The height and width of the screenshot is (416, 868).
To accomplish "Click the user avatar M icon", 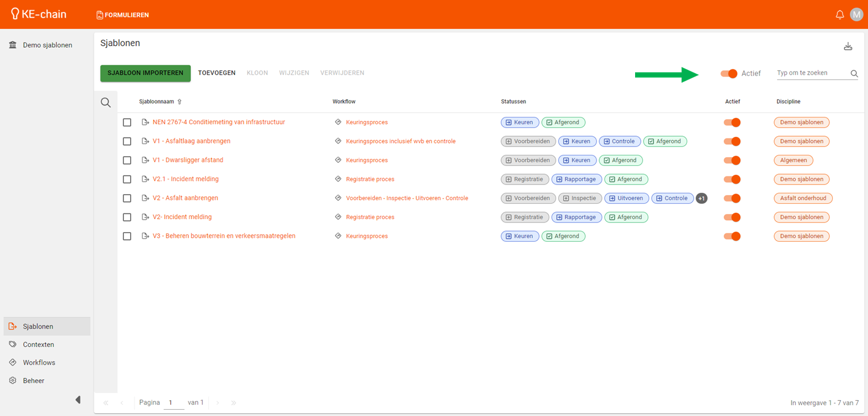I will point(856,15).
